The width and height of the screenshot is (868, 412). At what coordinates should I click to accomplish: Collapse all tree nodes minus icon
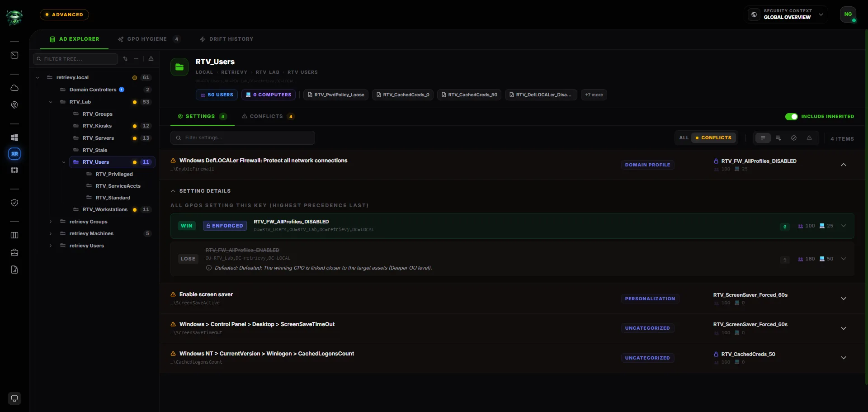coord(136,59)
